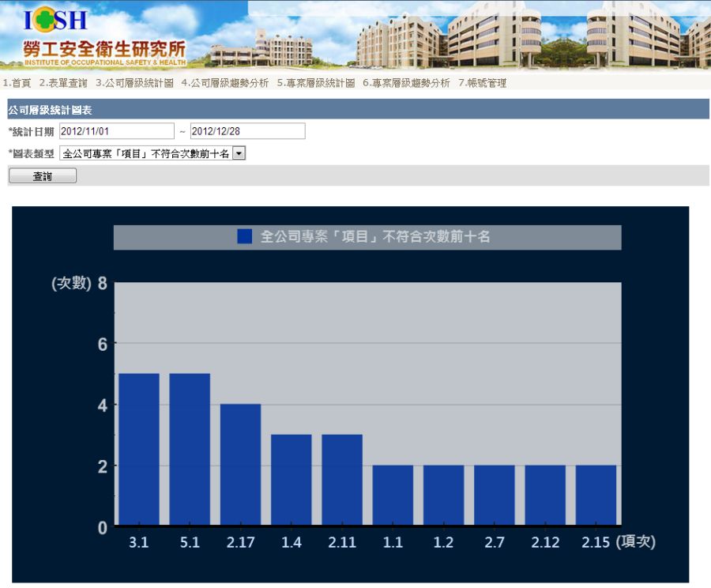This screenshot has width=711, height=588.
Task: Select the last bar labeled 2.15
Action: [596, 495]
